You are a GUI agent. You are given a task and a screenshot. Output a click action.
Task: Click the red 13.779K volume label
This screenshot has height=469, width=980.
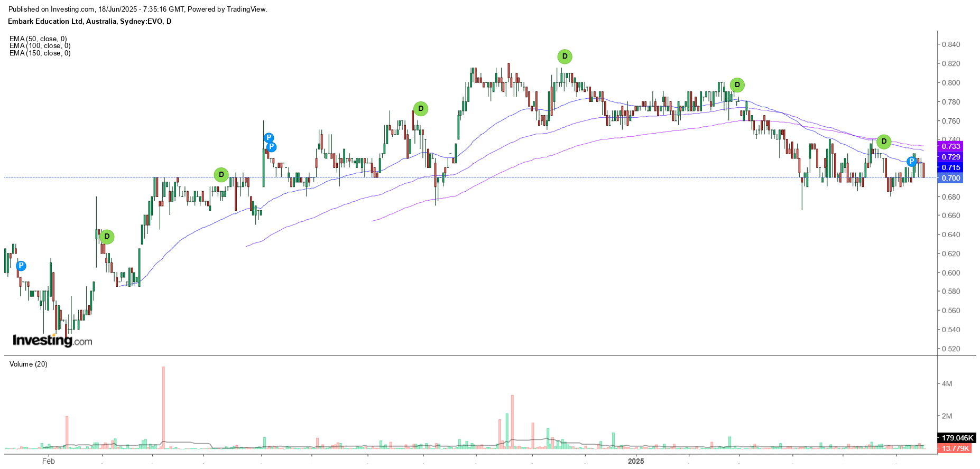[956, 448]
